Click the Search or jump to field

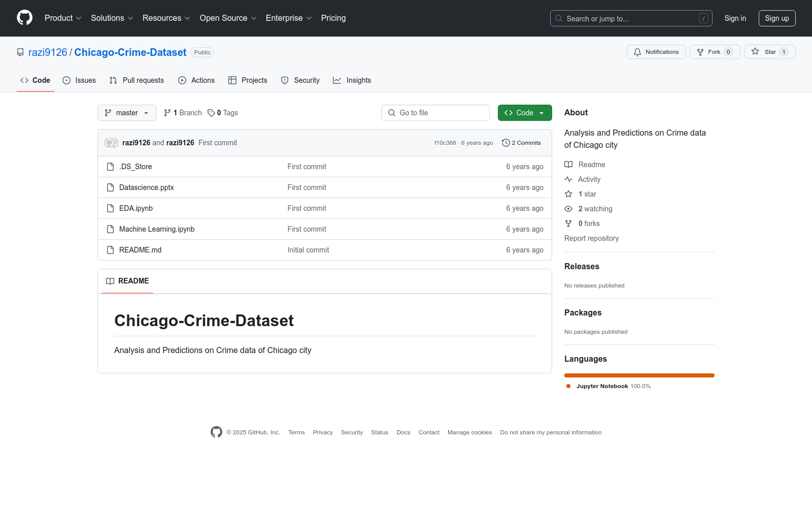tap(631, 18)
